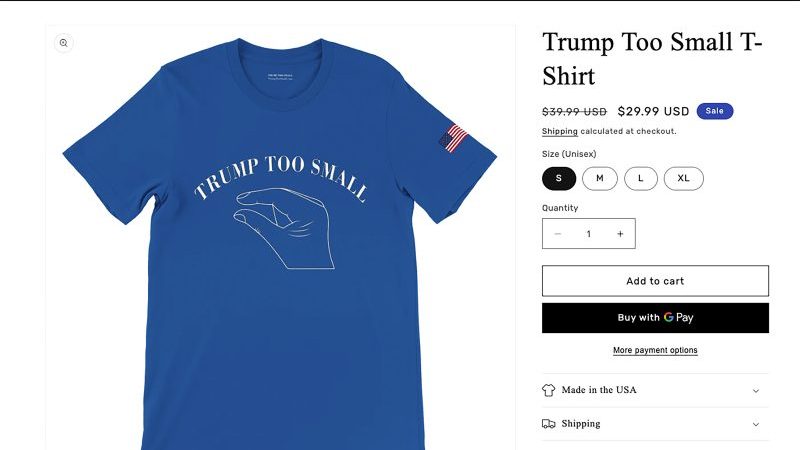Buy with Google Pay

point(655,318)
